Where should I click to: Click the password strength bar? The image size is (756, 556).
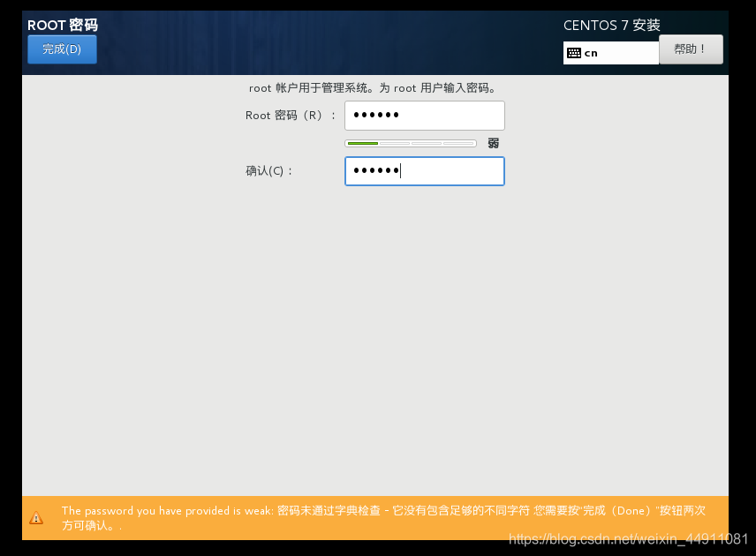tap(411, 144)
